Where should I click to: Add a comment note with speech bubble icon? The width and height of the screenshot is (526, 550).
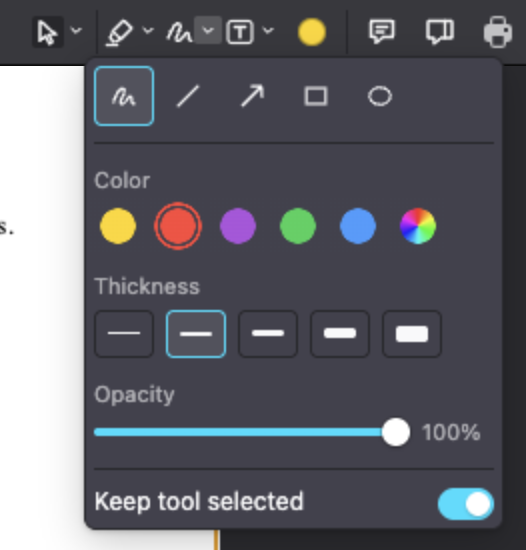pyautogui.click(x=382, y=32)
